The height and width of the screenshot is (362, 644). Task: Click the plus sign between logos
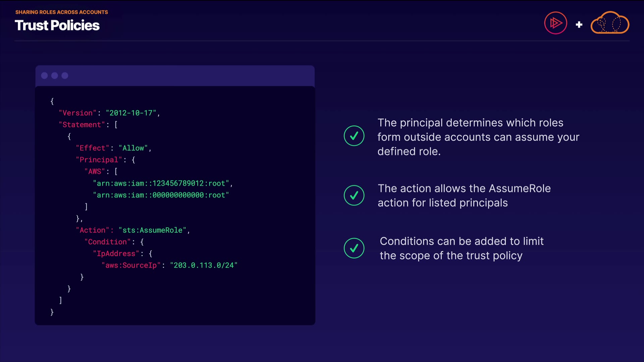(579, 24)
